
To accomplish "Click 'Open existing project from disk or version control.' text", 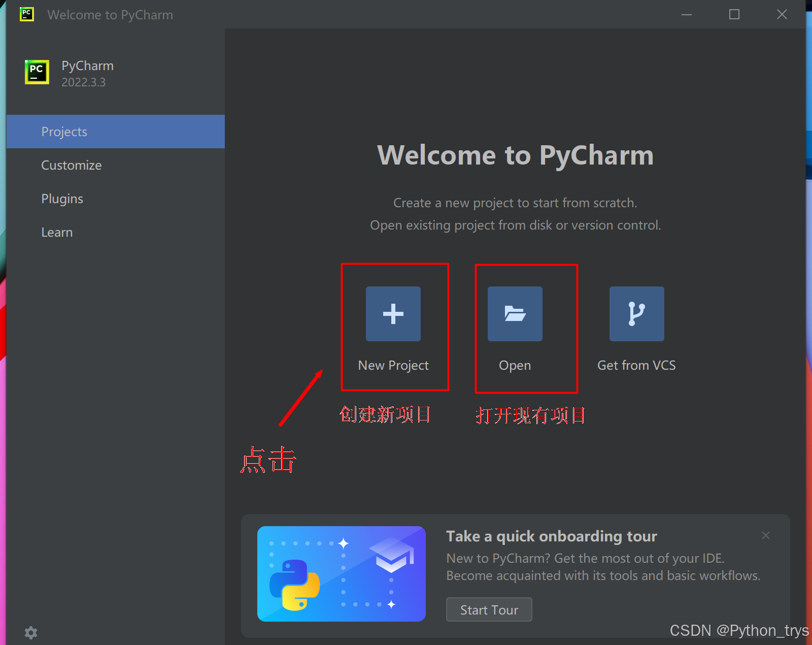I will tap(515, 225).
